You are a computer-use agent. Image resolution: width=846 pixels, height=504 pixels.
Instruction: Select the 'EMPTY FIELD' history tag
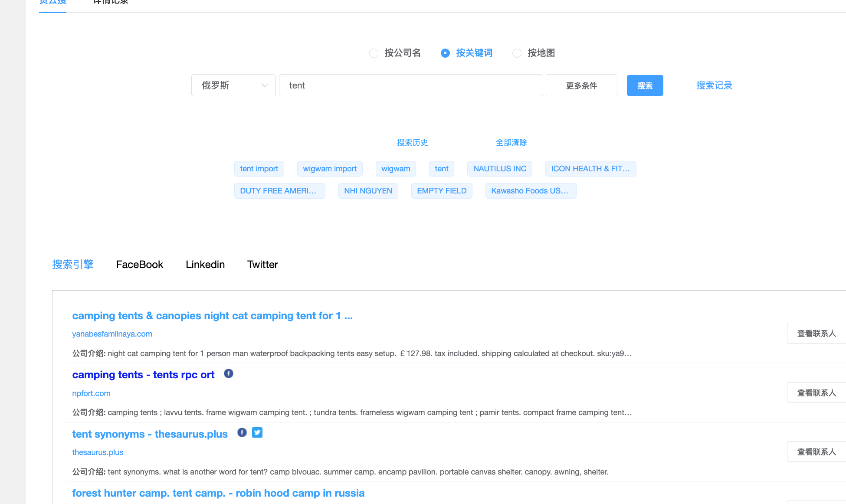pyautogui.click(x=442, y=191)
